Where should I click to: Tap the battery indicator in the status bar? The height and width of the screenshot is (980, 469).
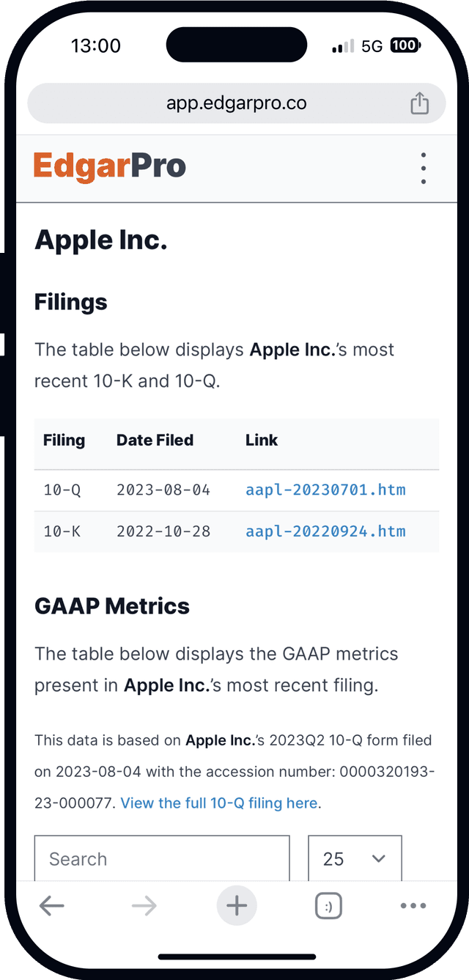[x=405, y=46]
